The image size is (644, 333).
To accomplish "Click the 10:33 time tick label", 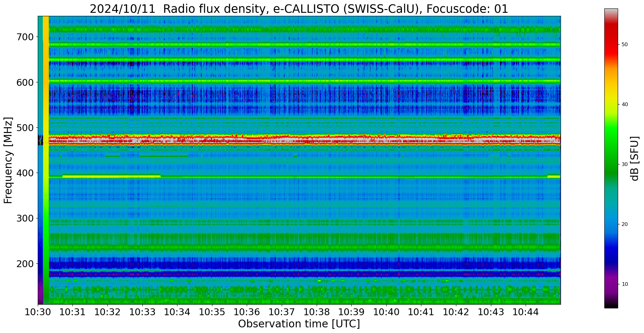I will [142, 312].
